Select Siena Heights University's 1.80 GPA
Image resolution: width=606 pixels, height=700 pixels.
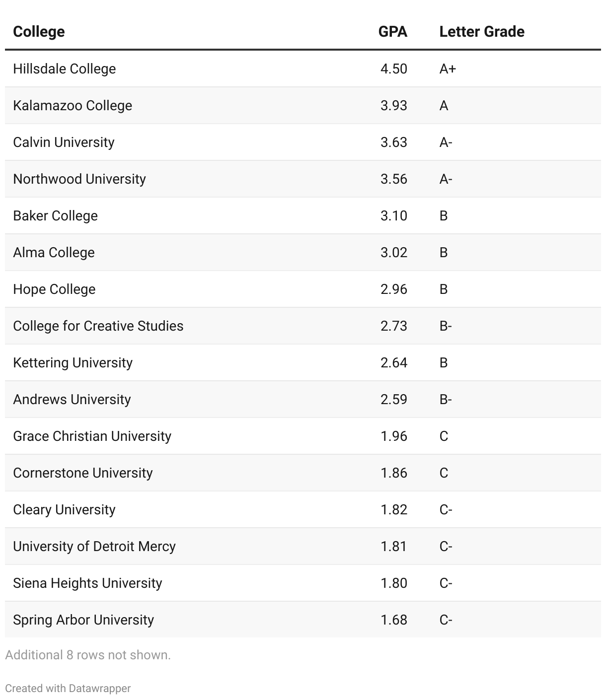tap(394, 583)
